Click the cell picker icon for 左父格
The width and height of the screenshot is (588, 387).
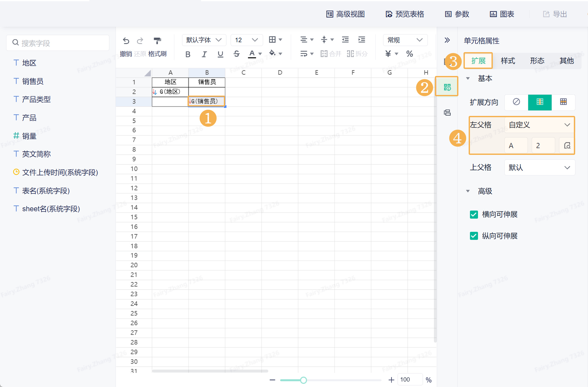click(x=567, y=146)
